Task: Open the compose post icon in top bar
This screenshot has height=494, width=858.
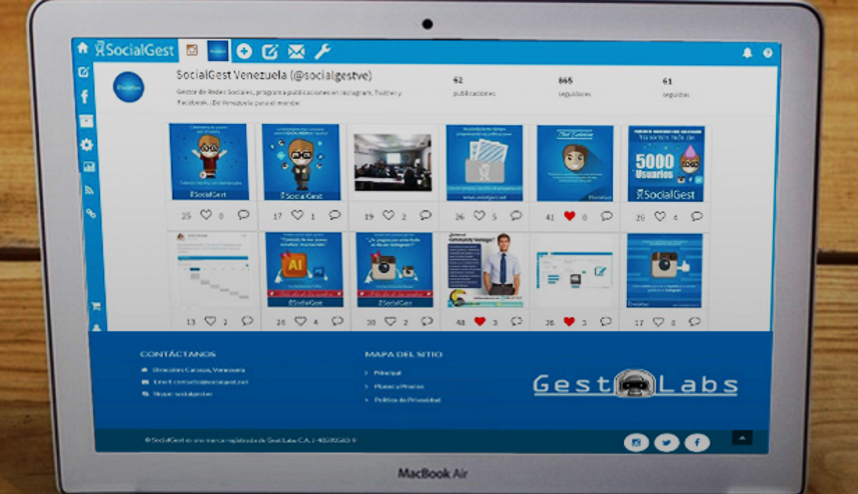Action: pyautogui.click(x=270, y=51)
